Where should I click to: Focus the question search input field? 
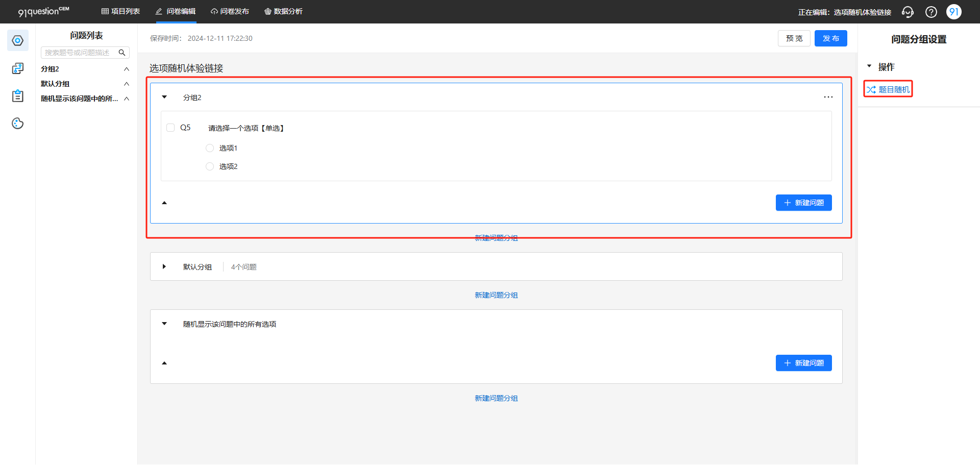[80, 53]
